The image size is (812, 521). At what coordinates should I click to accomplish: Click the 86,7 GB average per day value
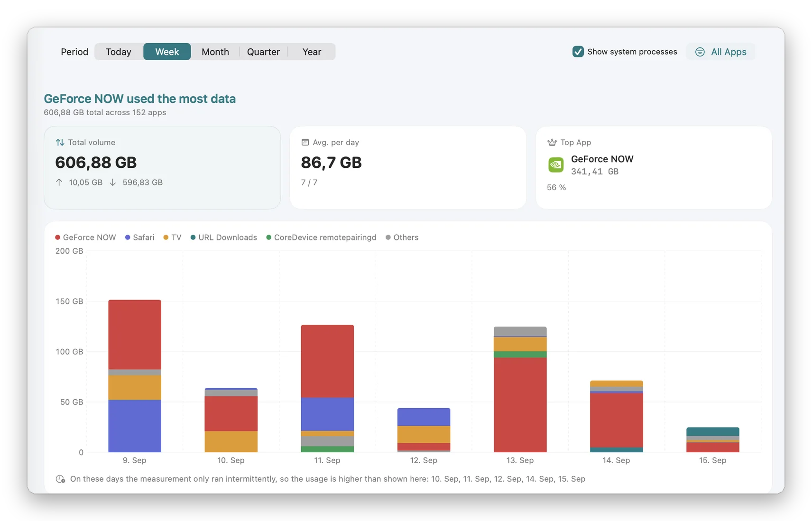(x=332, y=163)
